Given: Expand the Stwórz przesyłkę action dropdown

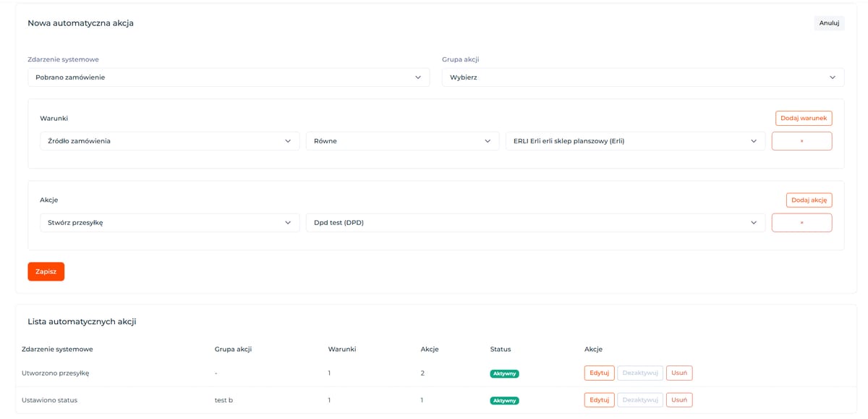Looking at the screenshot, I should point(169,223).
